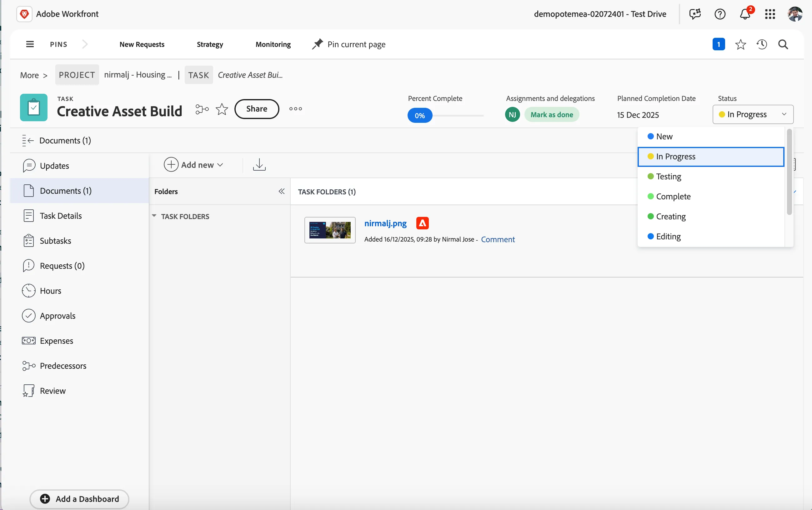
Task: Open the notifications bell icon
Action: [x=745, y=14]
